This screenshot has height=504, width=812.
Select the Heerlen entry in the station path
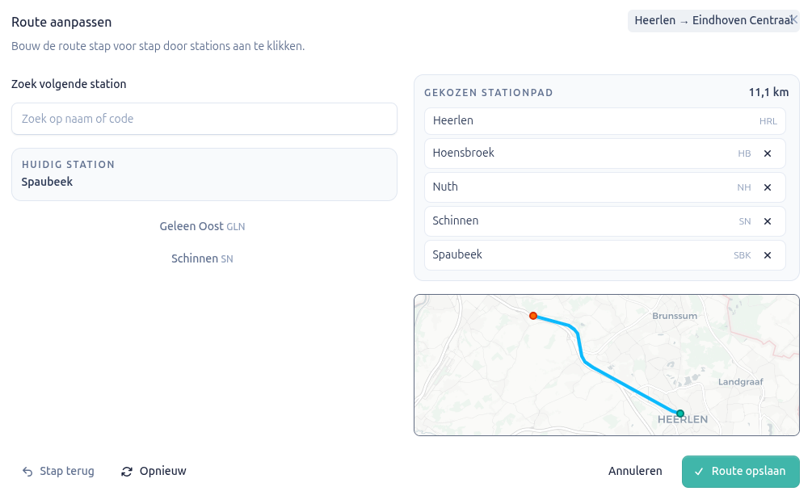[x=604, y=120]
